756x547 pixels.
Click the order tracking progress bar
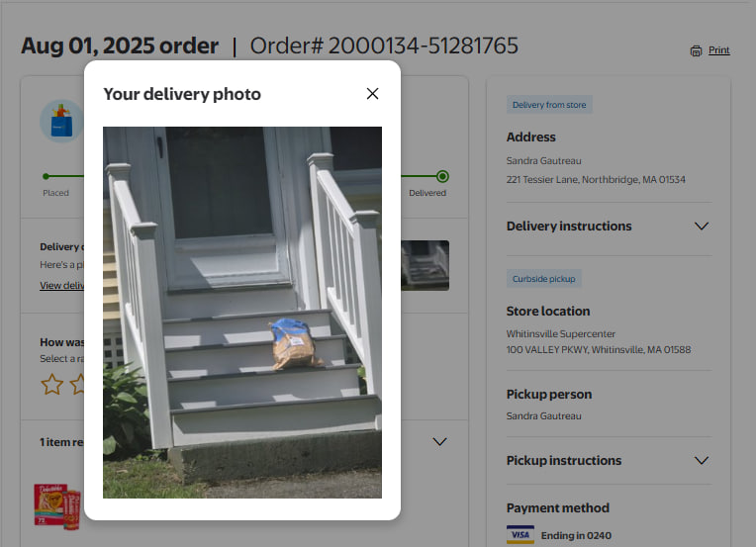point(243,176)
